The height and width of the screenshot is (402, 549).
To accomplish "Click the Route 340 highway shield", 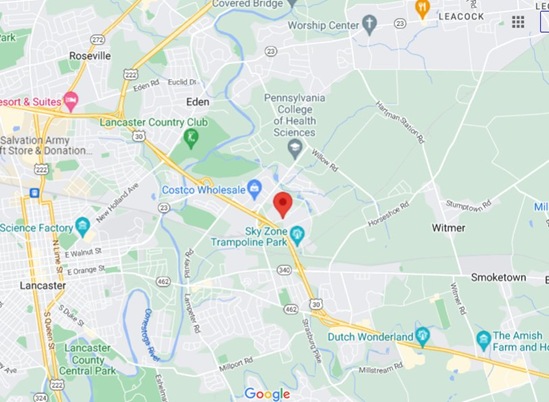I will [284, 270].
